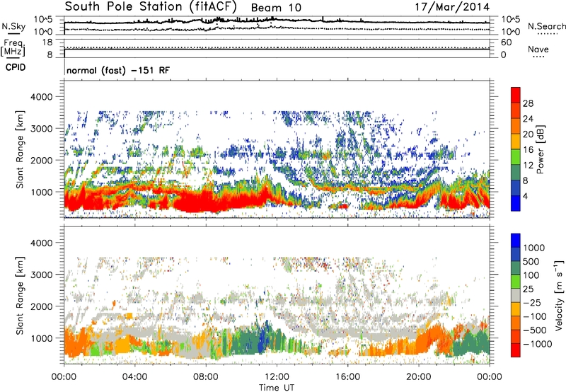Click the red top segment of the Power colorbar
The width and height of the screenshot is (566, 392).
click(x=516, y=95)
